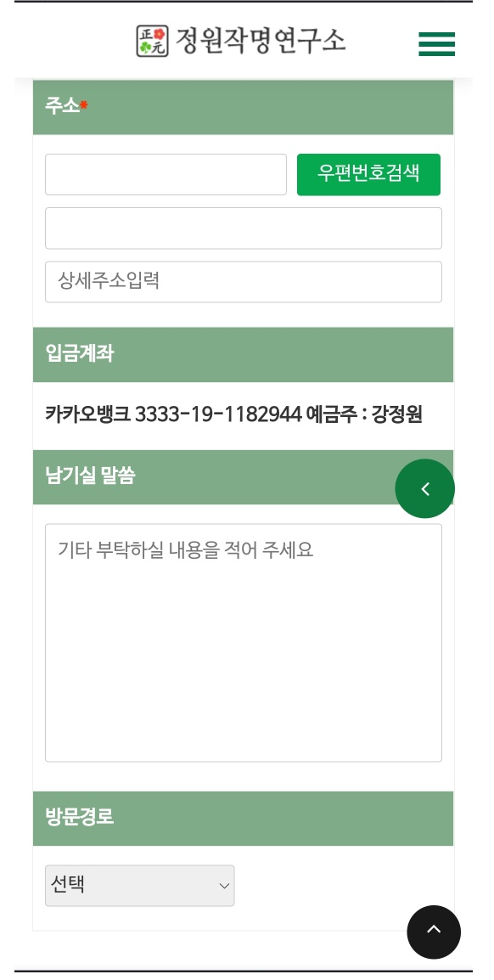Click the 입금계좌 section header
This screenshot has height=980, width=494.
243,354
